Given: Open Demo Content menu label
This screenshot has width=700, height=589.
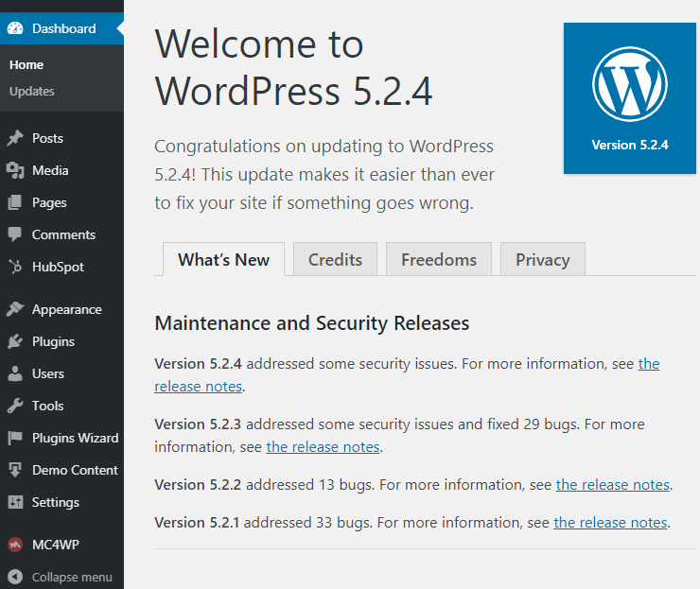Looking at the screenshot, I should 75,470.
